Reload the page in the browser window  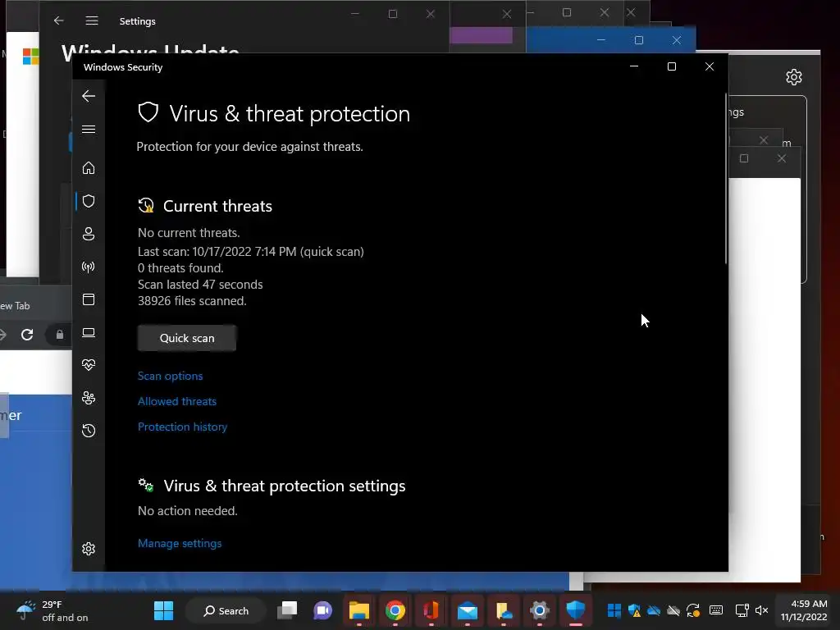coord(27,335)
